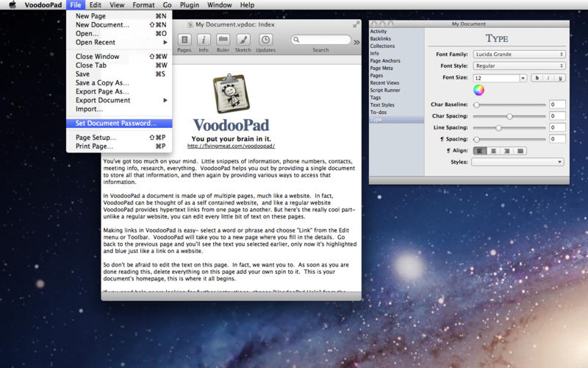Choose New Document… menu item
The image size is (588, 368).
pos(119,25)
